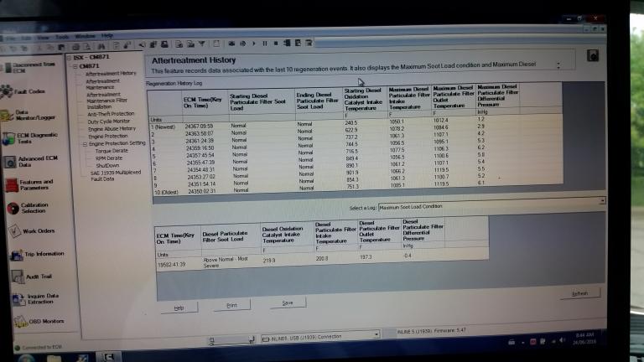
Task: Open Calibration Selection
Action: tap(28, 208)
